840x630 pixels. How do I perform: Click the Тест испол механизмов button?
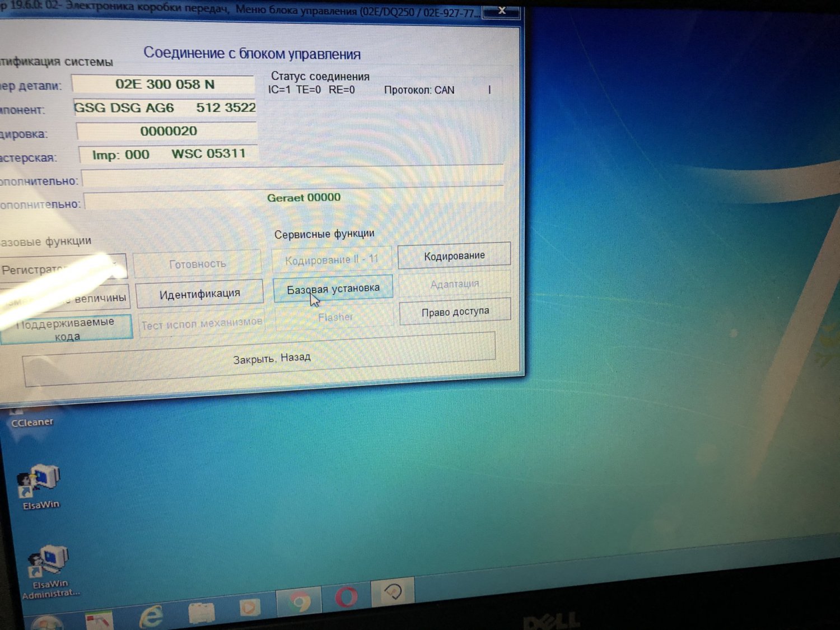[202, 323]
